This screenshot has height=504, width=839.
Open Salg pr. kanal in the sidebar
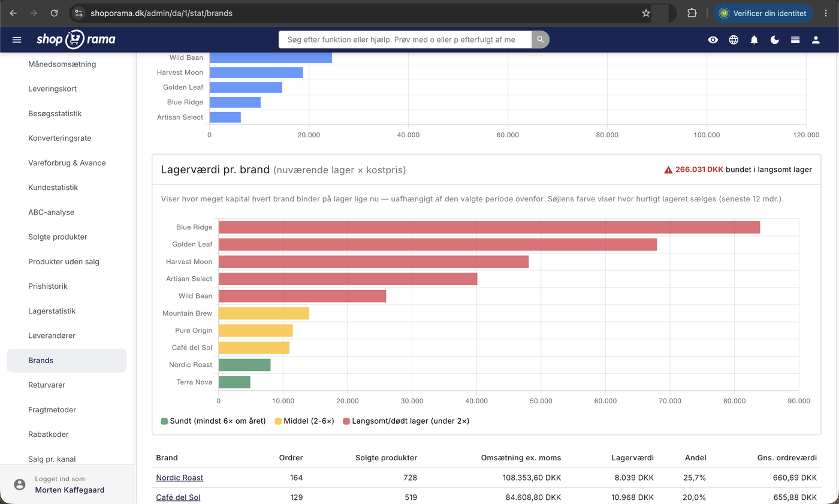(x=52, y=459)
